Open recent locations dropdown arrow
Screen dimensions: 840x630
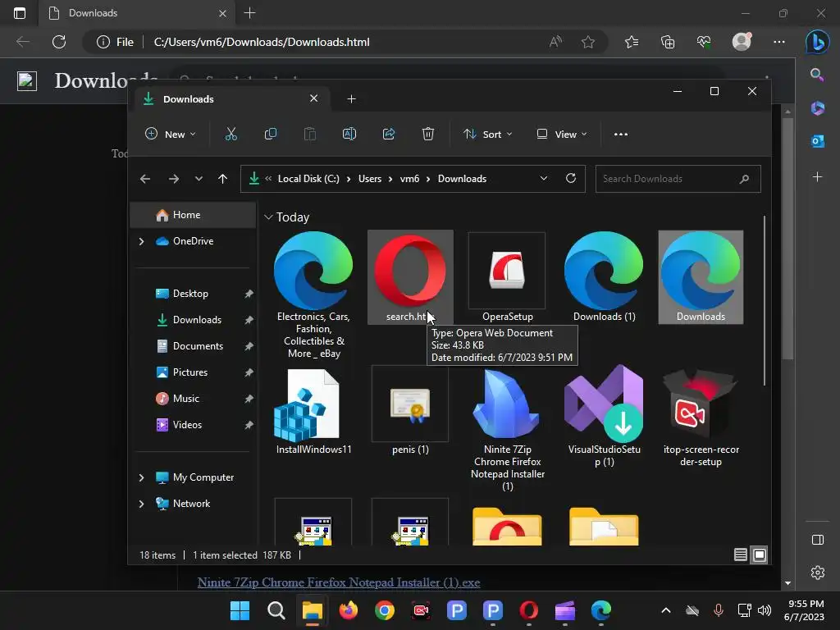[x=199, y=179]
